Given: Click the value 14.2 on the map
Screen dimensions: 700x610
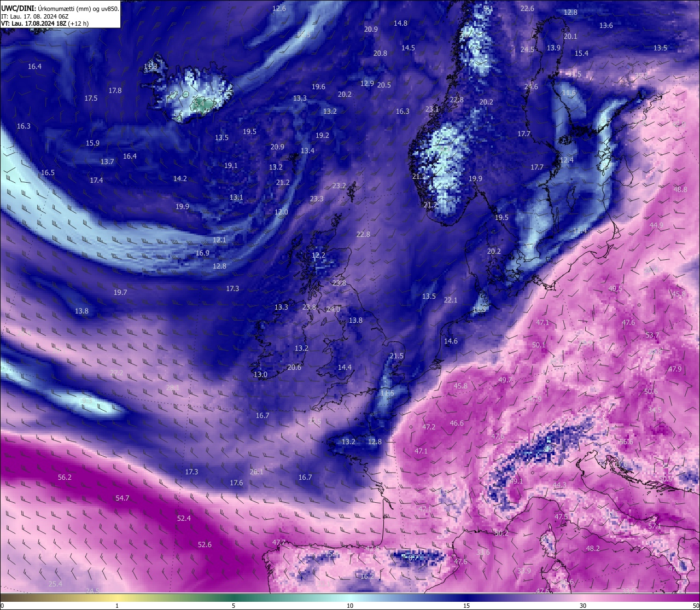Looking at the screenshot, I should [180, 178].
